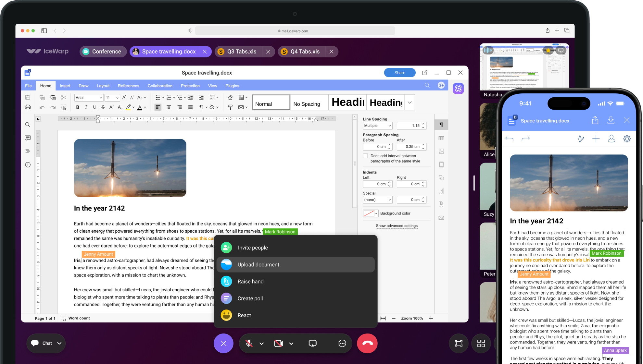Enable "Don't add interval between paragraphs" checkbox
This screenshot has height=364, width=643.
pyautogui.click(x=366, y=156)
